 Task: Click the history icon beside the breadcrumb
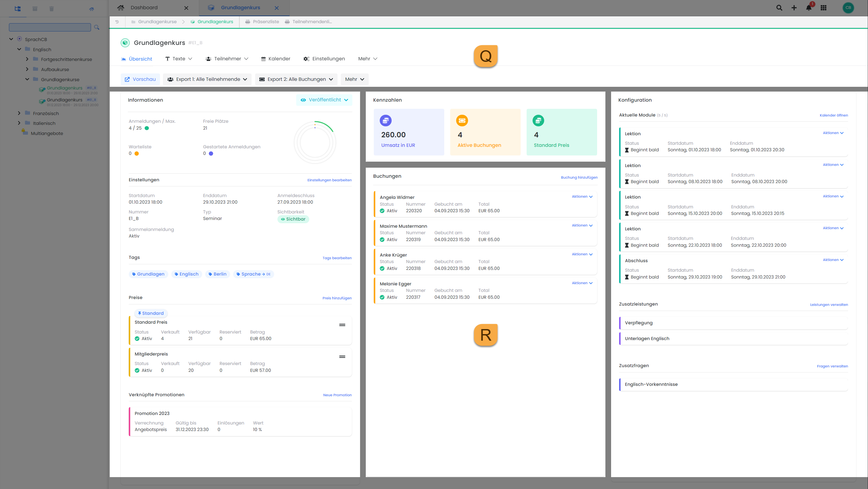tap(117, 22)
